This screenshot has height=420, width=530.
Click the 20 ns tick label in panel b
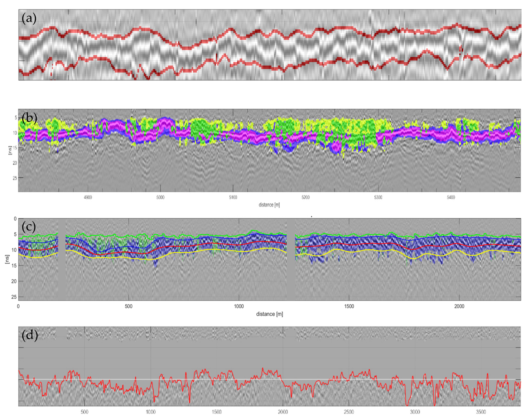click(15, 163)
